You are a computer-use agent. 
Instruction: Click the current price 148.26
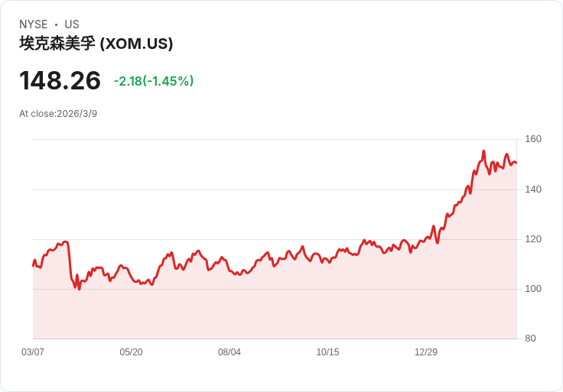tap(60, 80)
